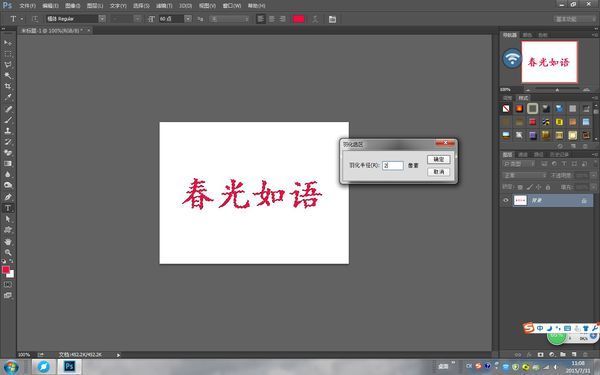Image resolution: width=600 pixels, height=375 pixels.
Task: Select the Path Selection tool
Action: pos(8,219)
